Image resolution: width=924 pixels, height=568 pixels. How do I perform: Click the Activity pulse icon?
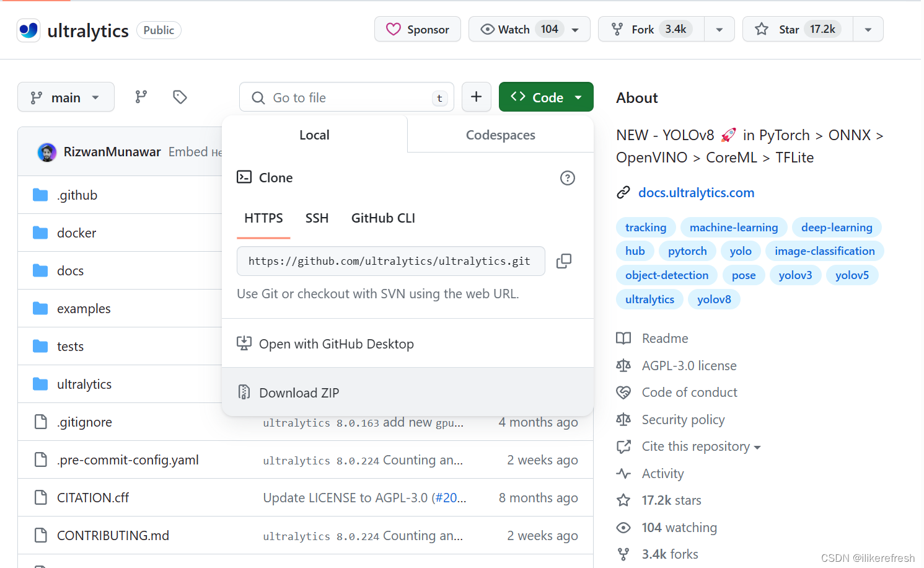pos(623,474)
